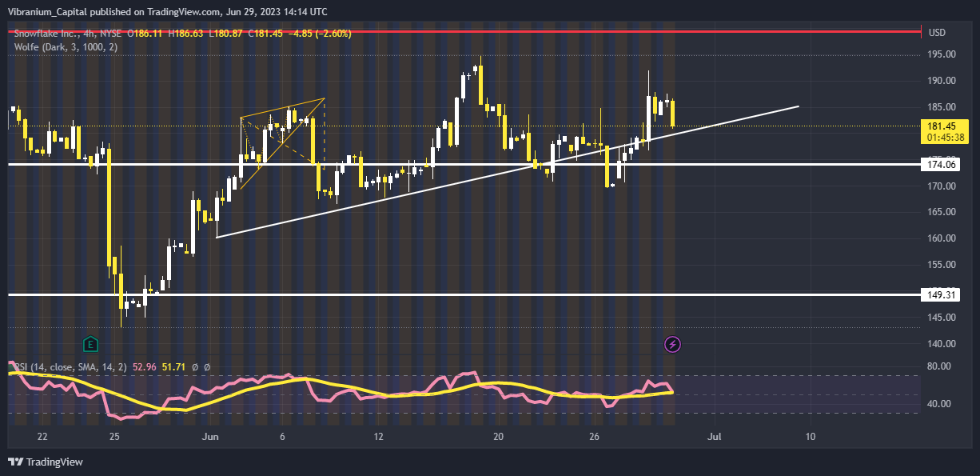Click the green earnings E marker

90,345
